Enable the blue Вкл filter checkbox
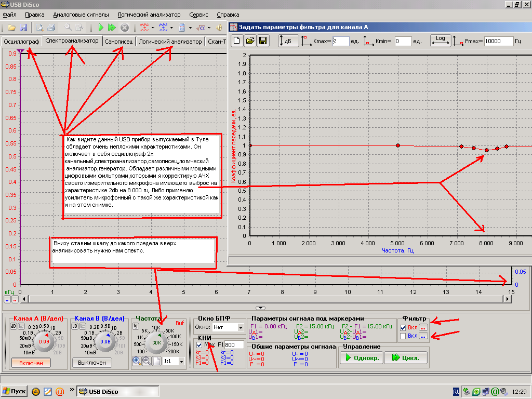Viewport: 532px width, 399px height. (x=404, y=336)
